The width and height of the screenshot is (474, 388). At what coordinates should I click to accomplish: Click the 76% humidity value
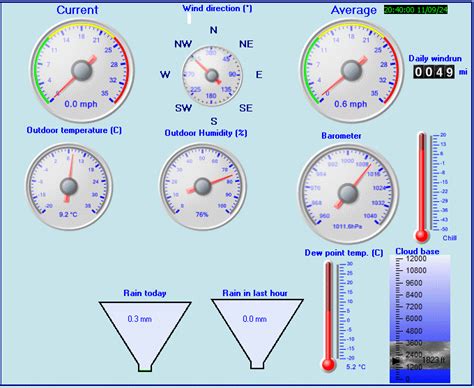pos(202,214)
